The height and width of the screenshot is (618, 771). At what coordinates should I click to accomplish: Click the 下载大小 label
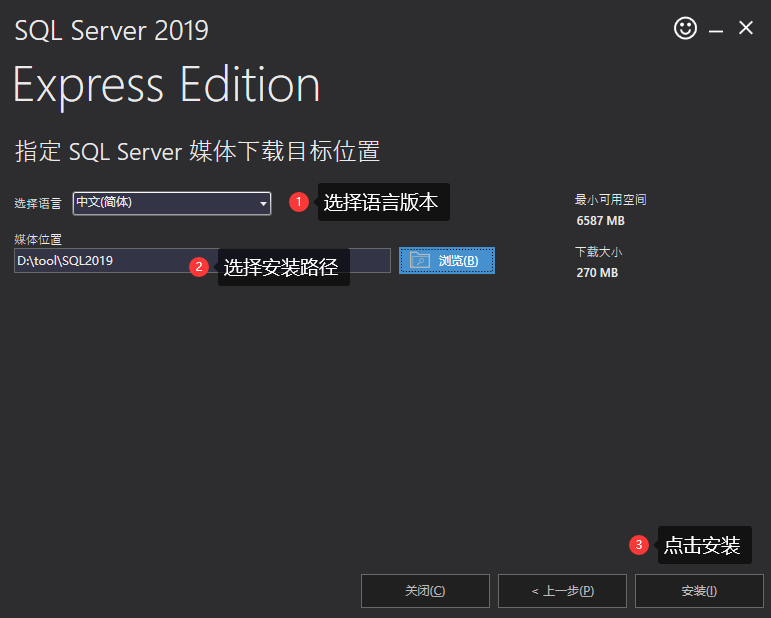point(598,252)
